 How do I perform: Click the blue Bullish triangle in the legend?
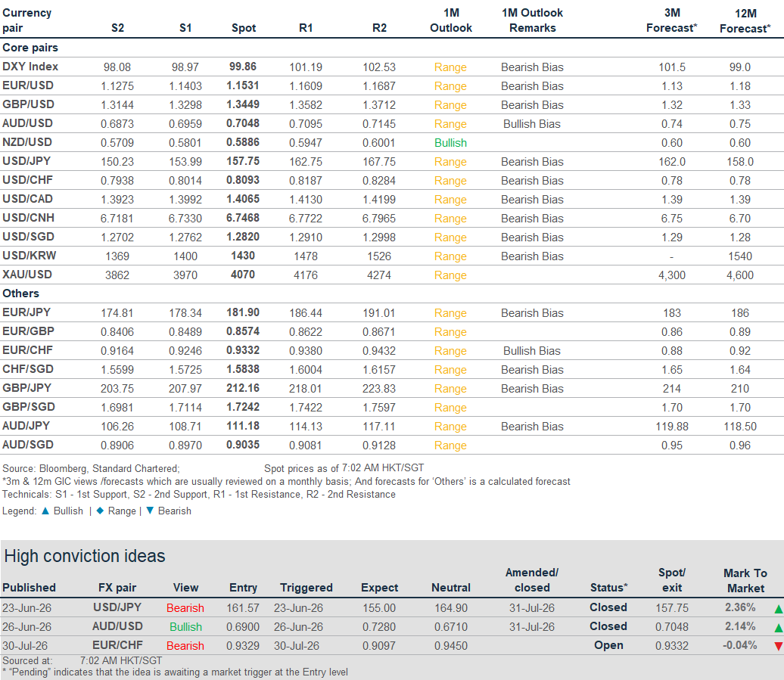pos(45,511)
